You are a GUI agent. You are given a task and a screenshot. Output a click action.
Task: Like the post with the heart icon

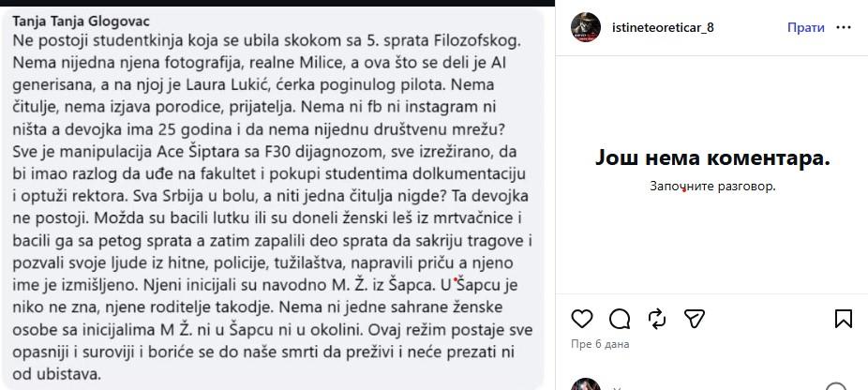(581, 319)
